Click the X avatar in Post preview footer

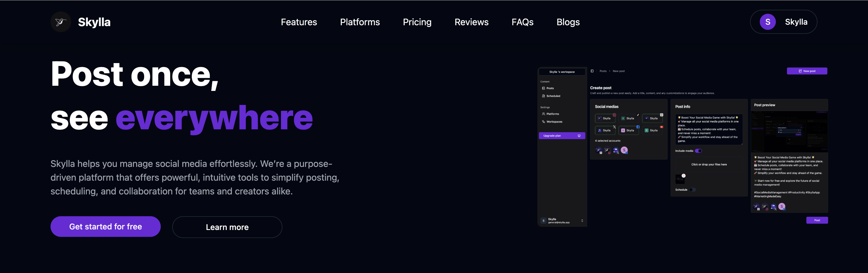[x=774, y=207]
